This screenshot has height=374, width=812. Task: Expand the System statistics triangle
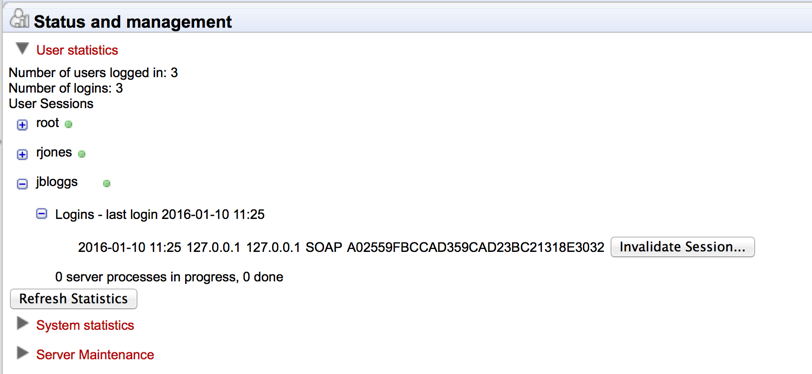(x=22, y=324)
